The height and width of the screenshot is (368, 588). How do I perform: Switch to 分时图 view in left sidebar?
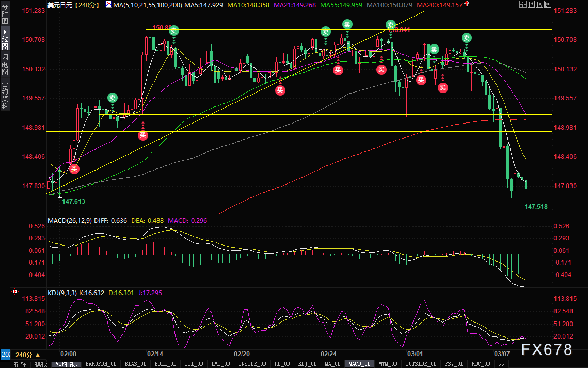tap(5, 14)
